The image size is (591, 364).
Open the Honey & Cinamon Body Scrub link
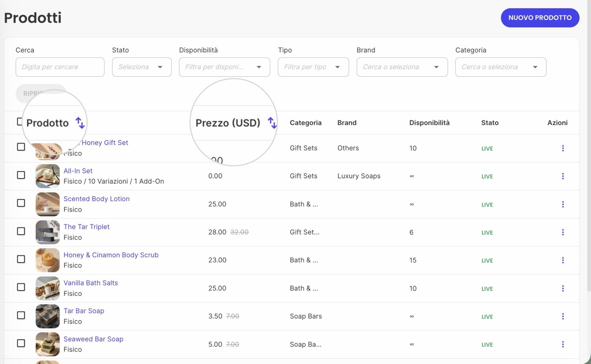point(111,255)
